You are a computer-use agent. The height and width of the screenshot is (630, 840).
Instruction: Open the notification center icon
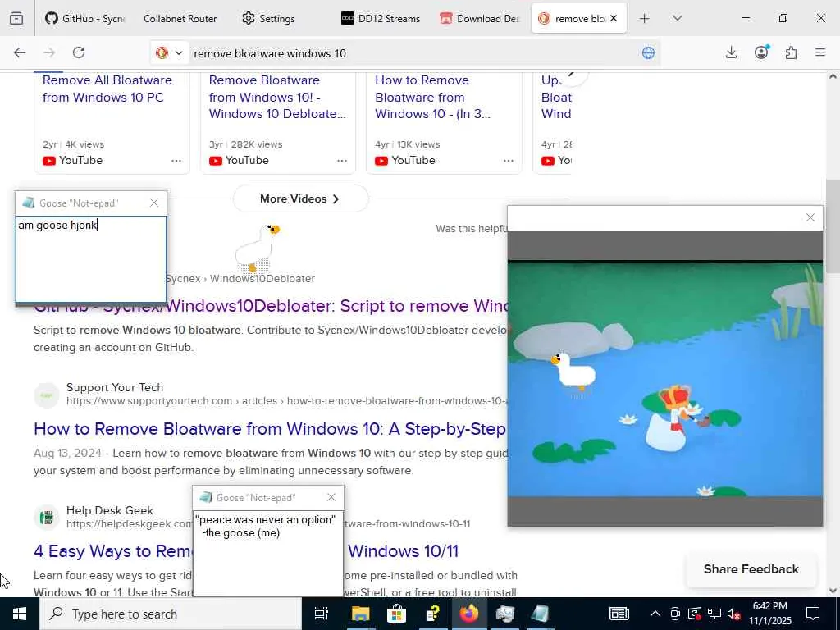tap(813, 614)
